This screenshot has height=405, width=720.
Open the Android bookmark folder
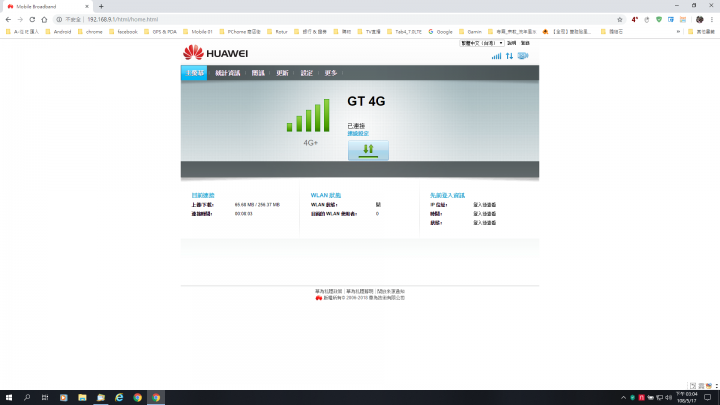tap(58, 32)
